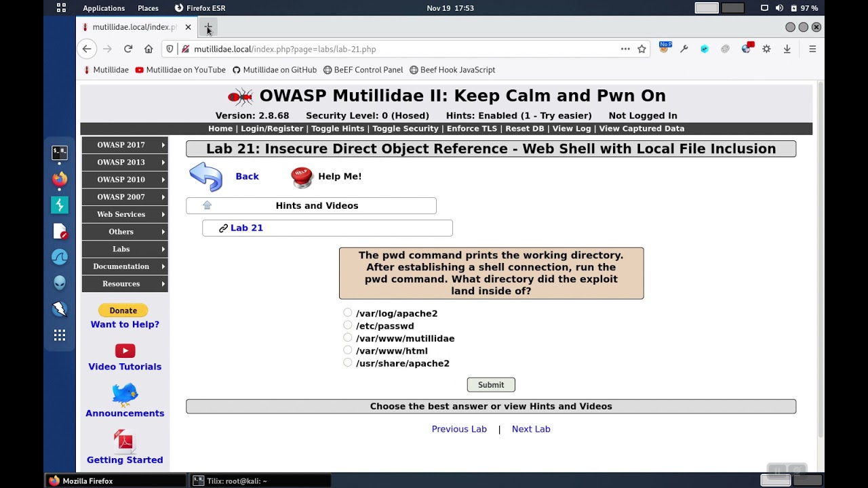868x488 pixels.
Task: Open YouTube Video Tutorials icon
Action: [125, 350]
